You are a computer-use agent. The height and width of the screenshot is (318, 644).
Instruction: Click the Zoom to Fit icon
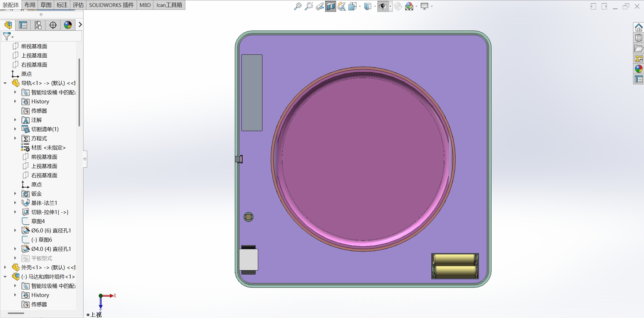click(x=298, y=6)
